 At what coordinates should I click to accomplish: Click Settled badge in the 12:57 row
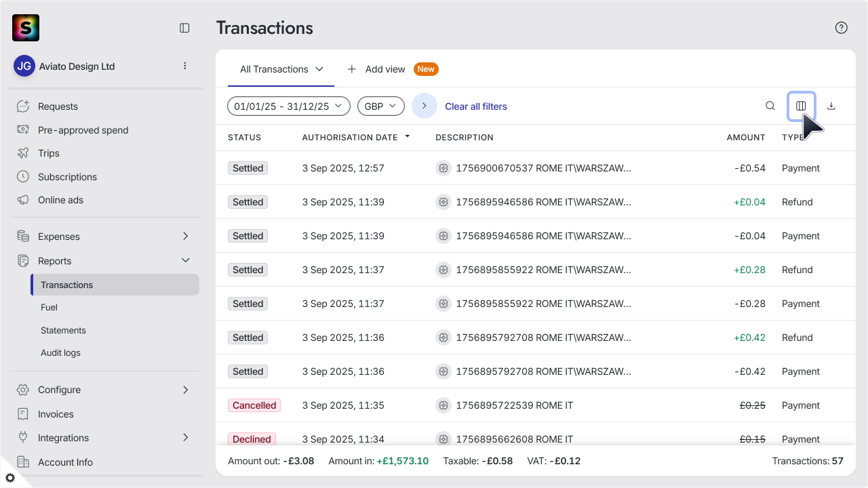[x=248, y=168]
